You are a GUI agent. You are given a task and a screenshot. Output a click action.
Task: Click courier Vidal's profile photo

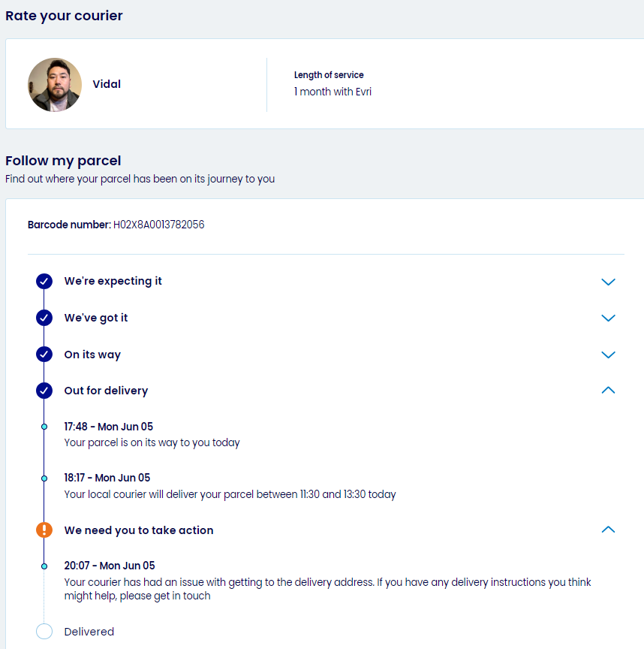(x=55, y=85)
